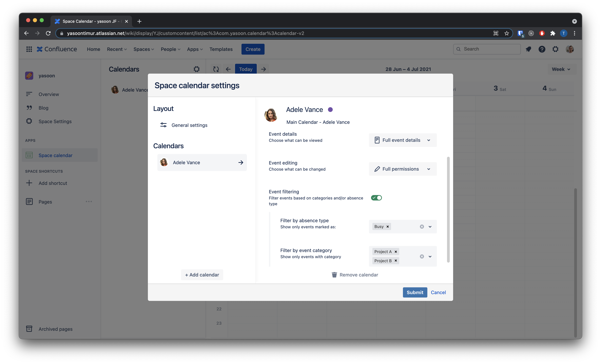Click the calendar refresh icon
The image size is (601, 364).
click(x=216, y=69)
